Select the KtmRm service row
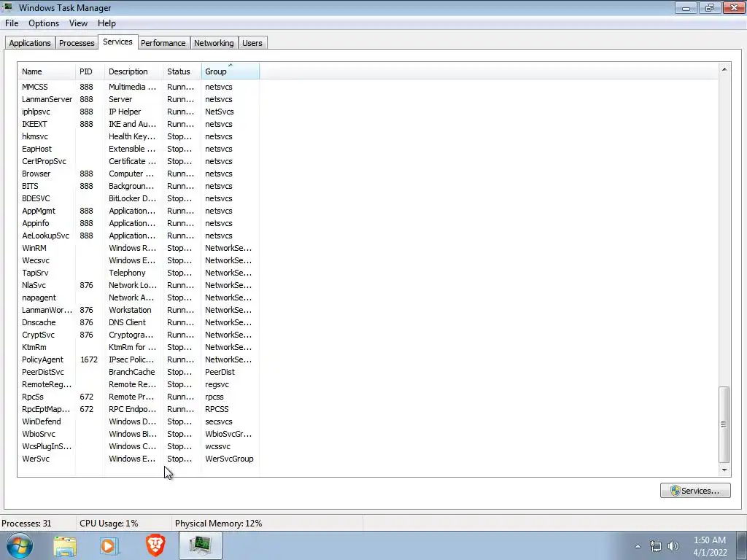 click(x=138, y=346)
